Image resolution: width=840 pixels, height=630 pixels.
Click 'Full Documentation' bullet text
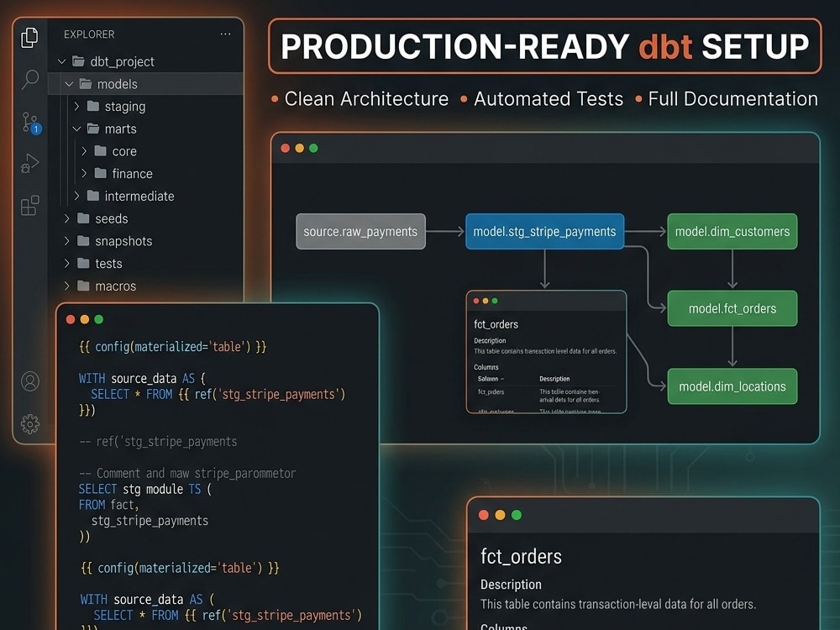tap(732, 98)
